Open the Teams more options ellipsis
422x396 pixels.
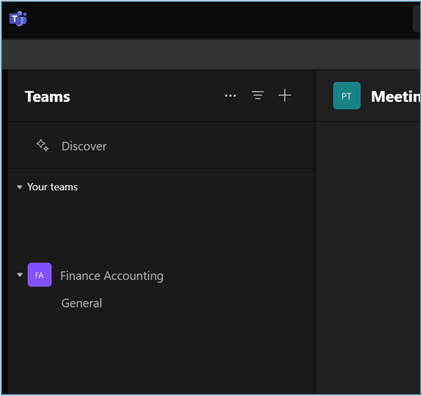230,96
